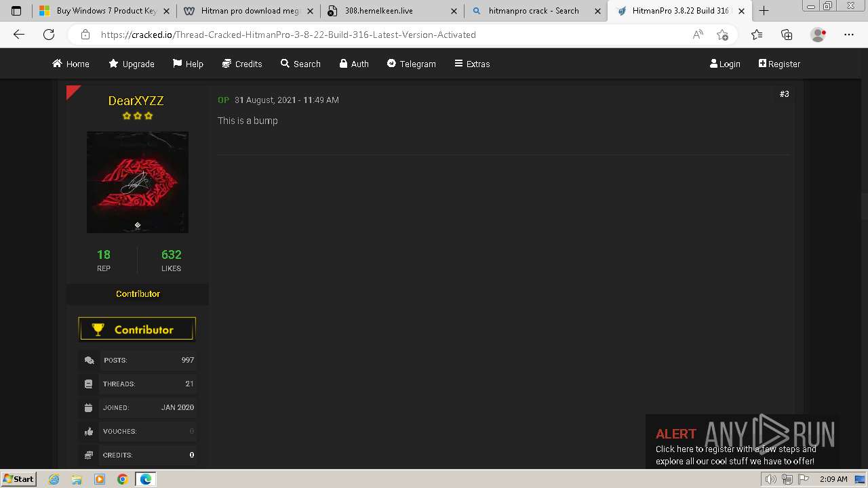Screen dimensions: 868x488
Task: Go to Home in site navigation
Action: click(71, 64)
